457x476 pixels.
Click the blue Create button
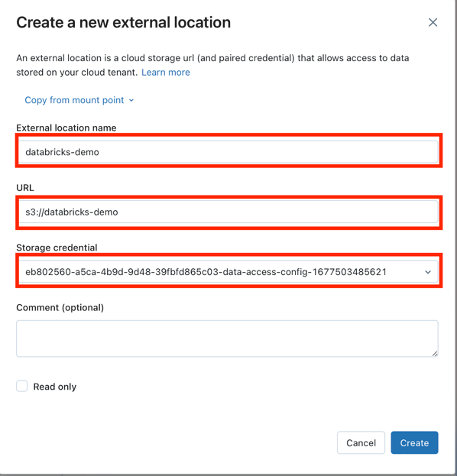coord(414,442)
